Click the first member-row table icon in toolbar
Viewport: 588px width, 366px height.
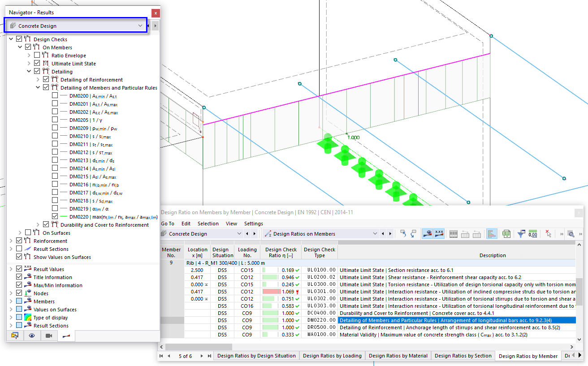[465, 233]
